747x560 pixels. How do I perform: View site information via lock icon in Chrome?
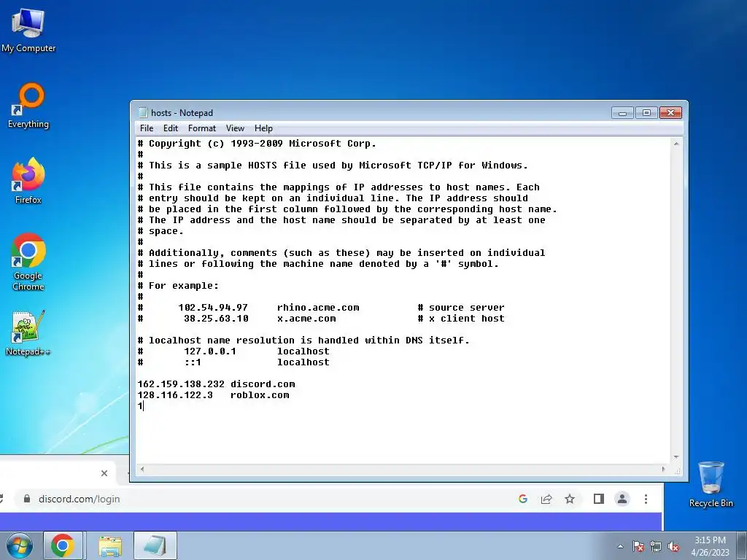click(x=27, y=499)
